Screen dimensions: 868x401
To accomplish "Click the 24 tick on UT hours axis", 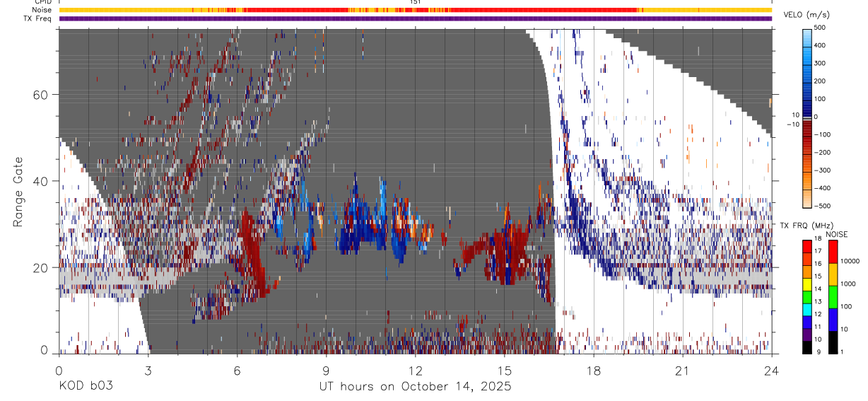I will (x=771, y=370).
